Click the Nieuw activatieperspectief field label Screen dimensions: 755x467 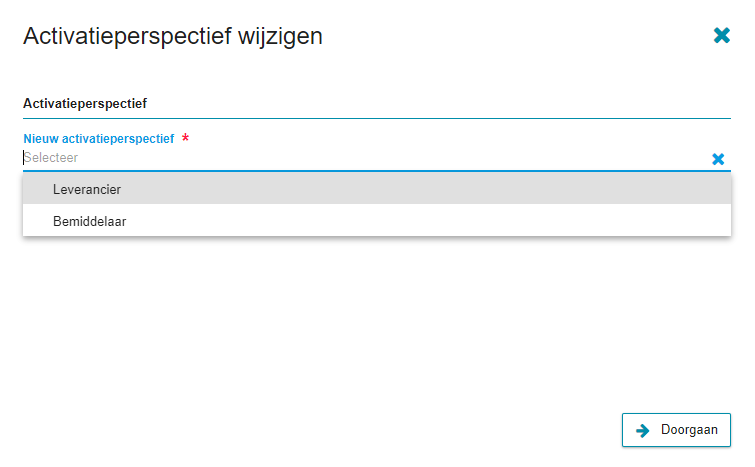click(99, 139)
